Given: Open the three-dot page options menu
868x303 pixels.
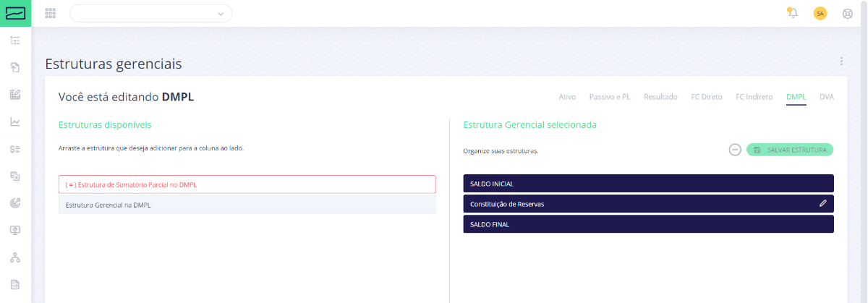Looking at the screenshot, I should 841,61.
